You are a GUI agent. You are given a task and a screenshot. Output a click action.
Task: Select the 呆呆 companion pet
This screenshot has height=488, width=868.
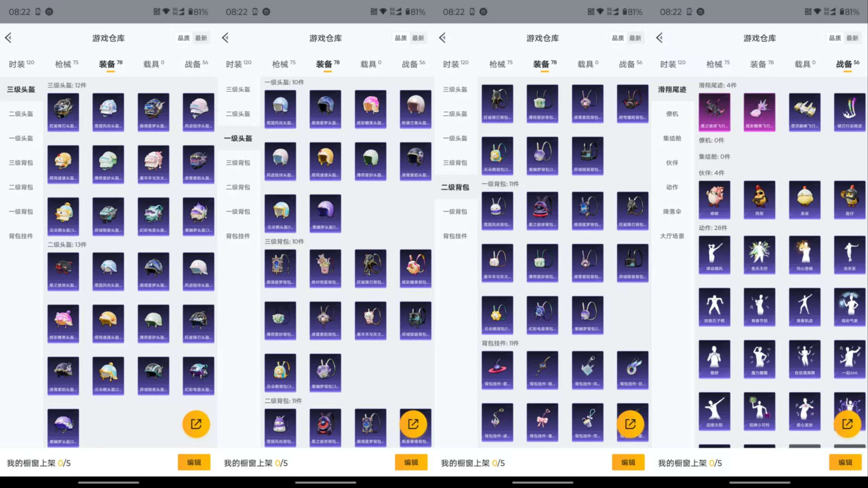[804, 199]
